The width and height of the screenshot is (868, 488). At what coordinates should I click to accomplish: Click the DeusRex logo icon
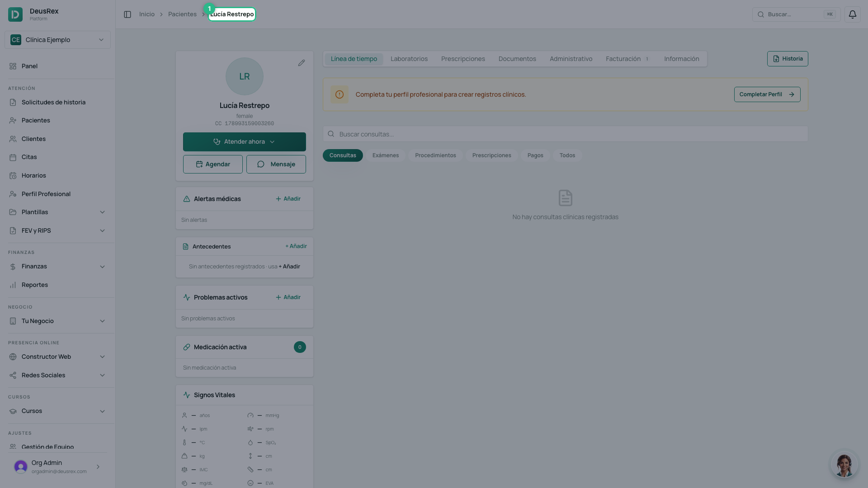tap(15, 14)
